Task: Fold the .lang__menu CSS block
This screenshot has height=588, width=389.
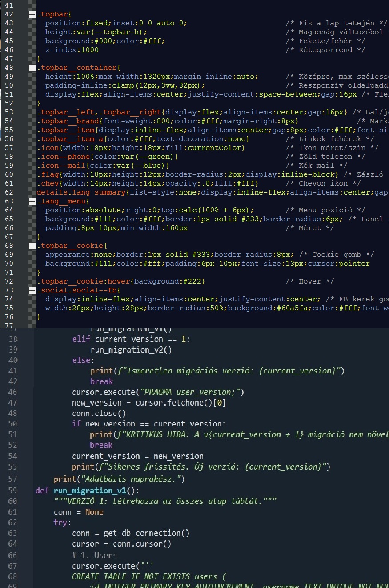Action: 32,201
